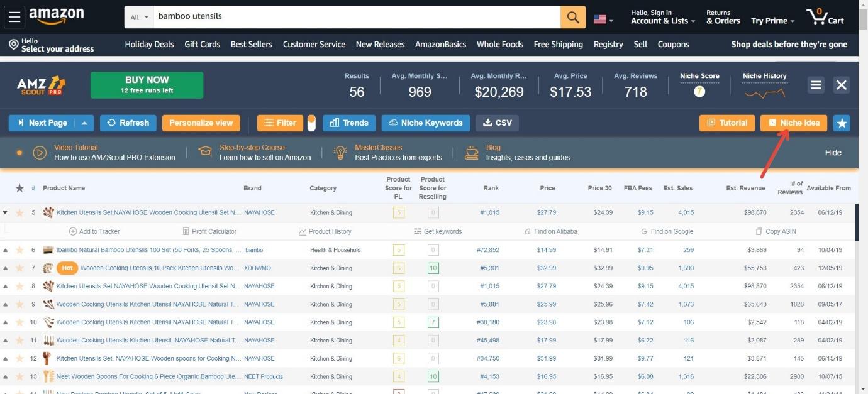868x394 pixels.
Task: Toggle the switch next to Filter
Action: (311, 123)
